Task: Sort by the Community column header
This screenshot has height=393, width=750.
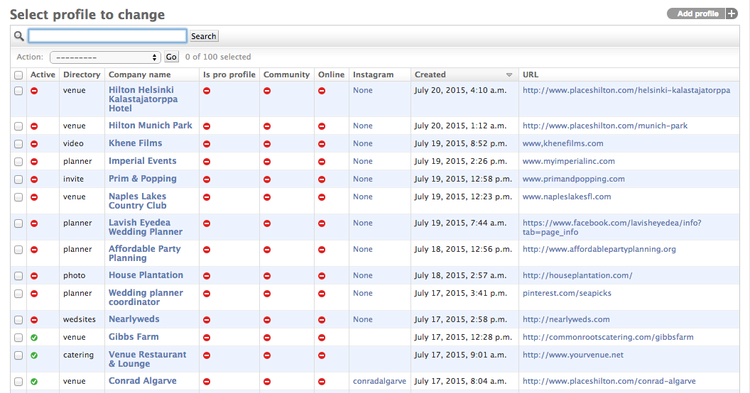Action: pyautogui.click(x=287, y=75)
